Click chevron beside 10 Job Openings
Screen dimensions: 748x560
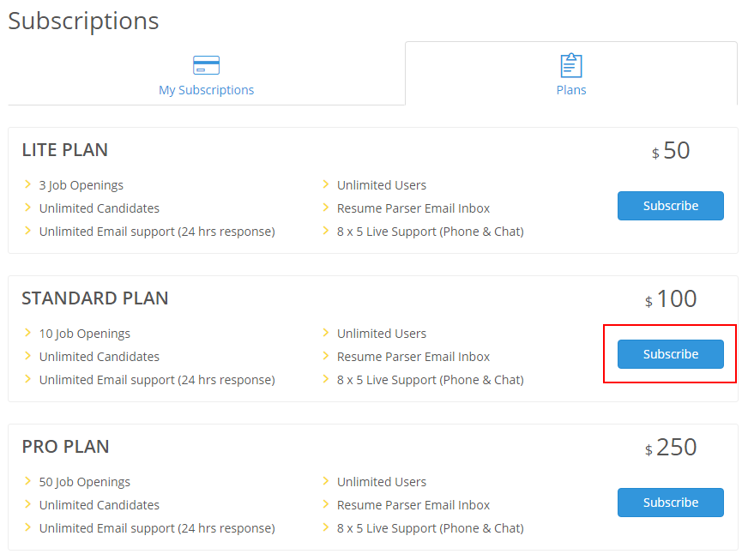tap(27, 333)
